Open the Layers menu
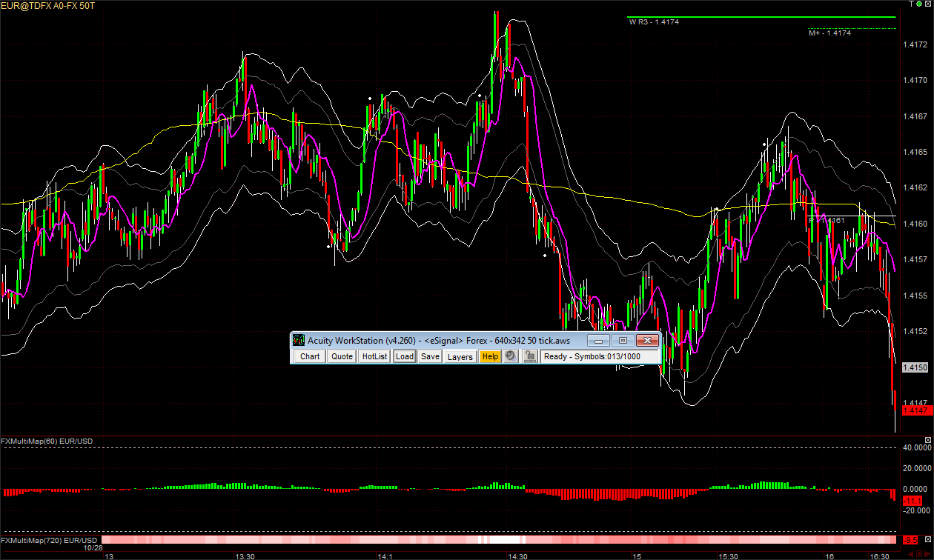 tap(460, 356)
